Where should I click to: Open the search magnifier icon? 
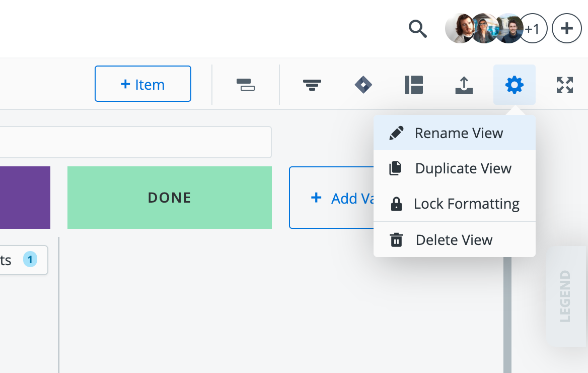[x=417, y=29]
